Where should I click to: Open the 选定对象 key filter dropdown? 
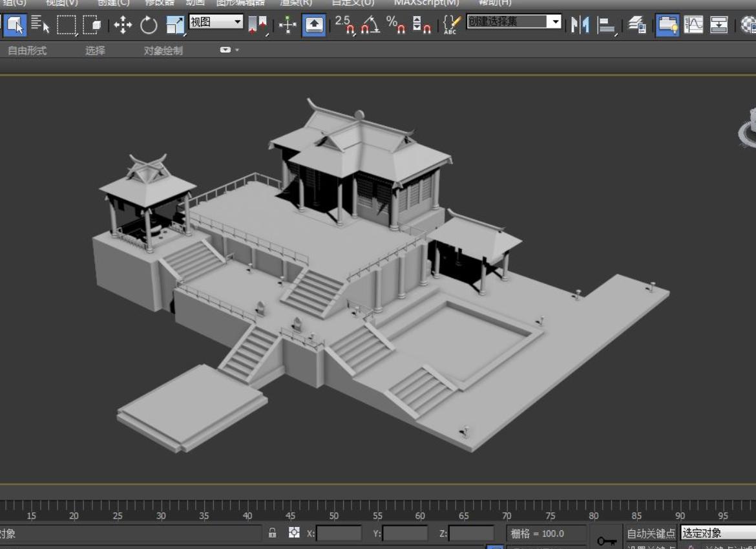point(717,533)
